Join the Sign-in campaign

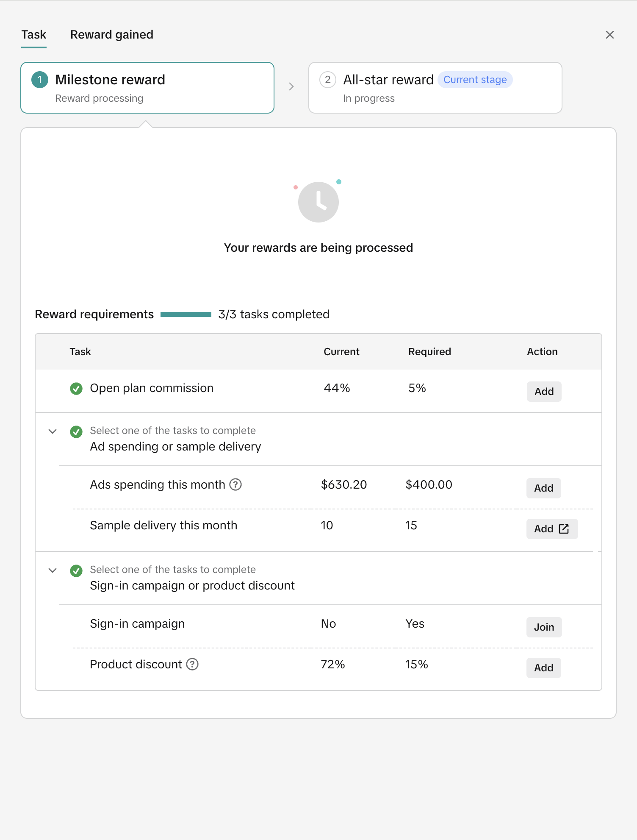point(544,627)
